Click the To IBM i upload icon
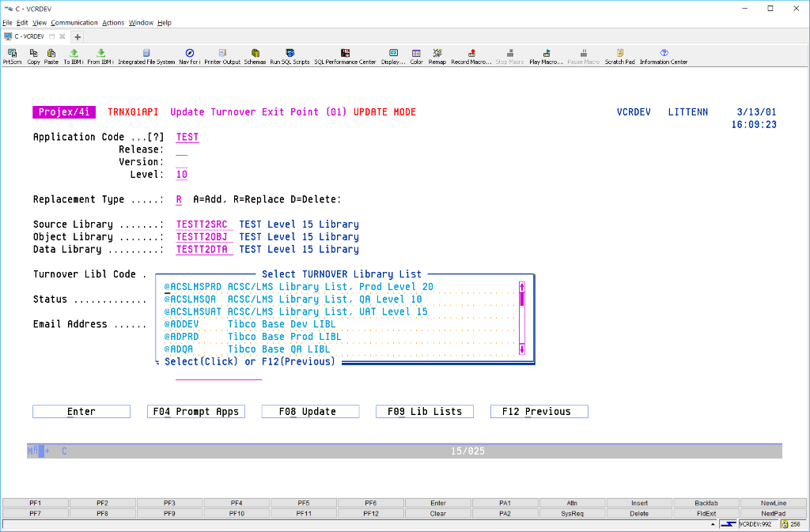 point(74,56)
